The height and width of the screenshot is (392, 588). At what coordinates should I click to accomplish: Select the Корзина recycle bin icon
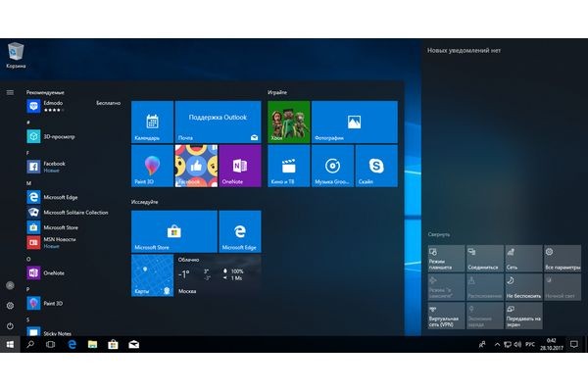click(16, 56)
